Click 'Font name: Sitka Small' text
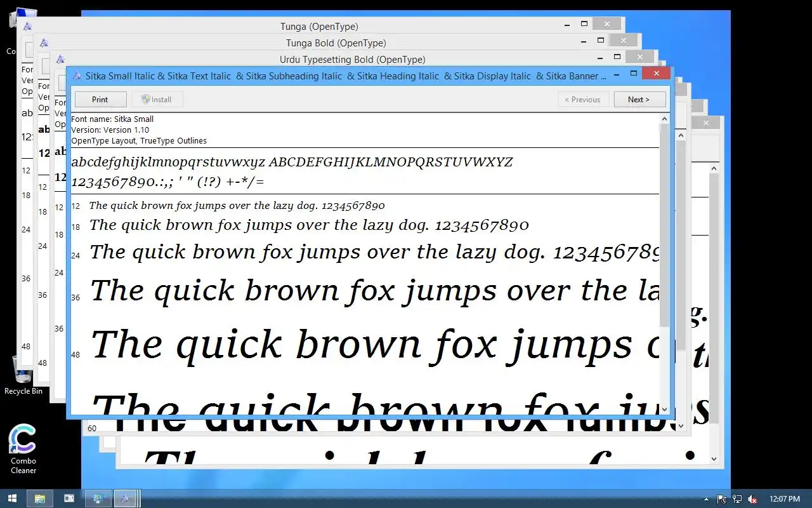This screenshot has height=508, width=812. coord(112,119)
